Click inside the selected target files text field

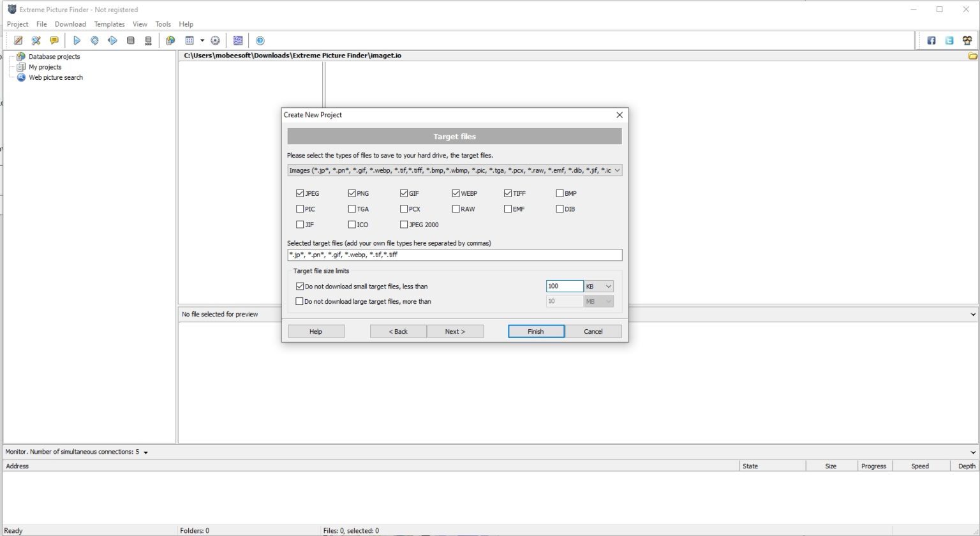[x=454, y=255]
